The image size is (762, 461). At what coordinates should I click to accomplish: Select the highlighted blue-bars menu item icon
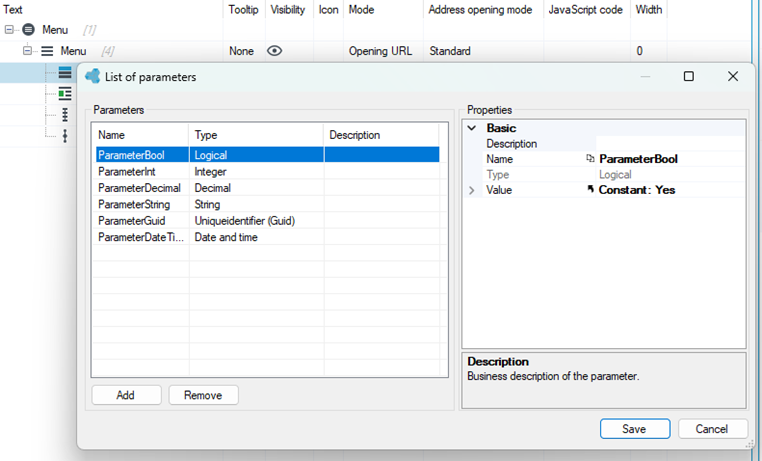65,72
